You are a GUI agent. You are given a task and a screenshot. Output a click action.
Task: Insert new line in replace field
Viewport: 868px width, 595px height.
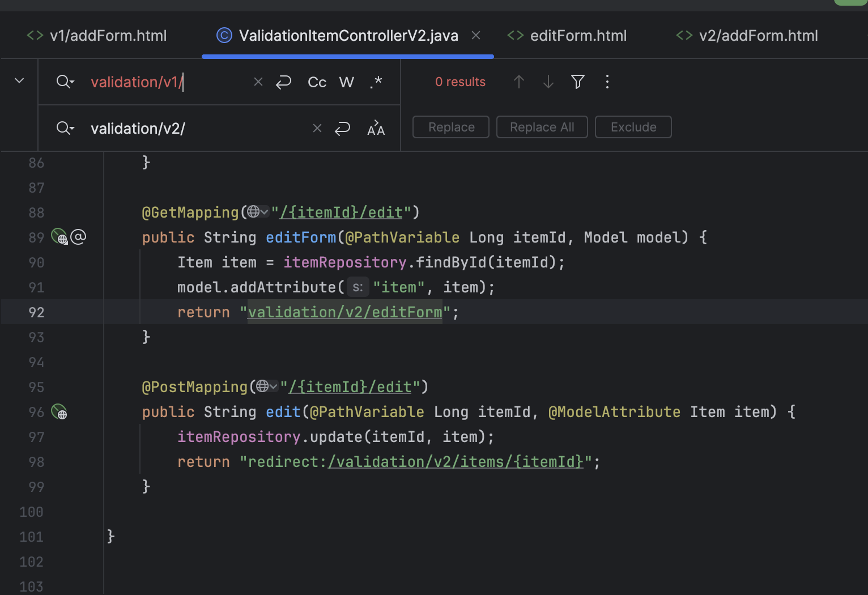click(342, 129)
